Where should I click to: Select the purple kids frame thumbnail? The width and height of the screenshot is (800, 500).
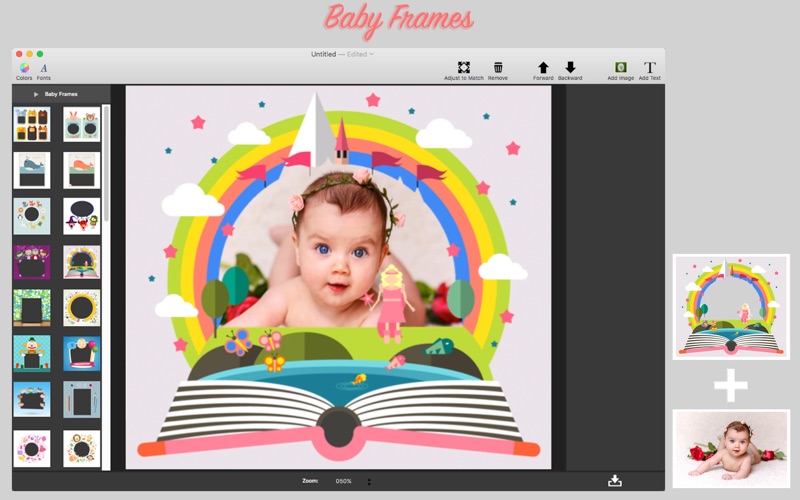(x=32, y=262)
